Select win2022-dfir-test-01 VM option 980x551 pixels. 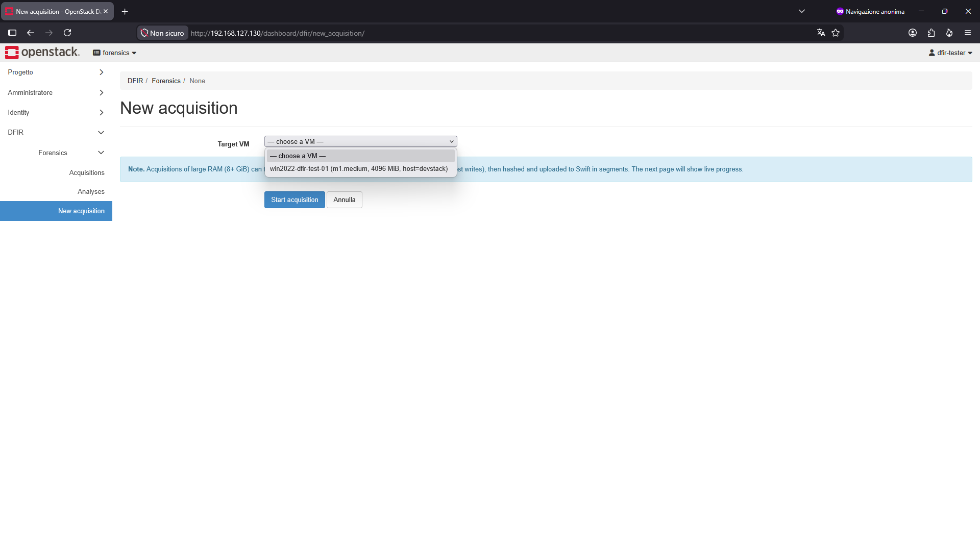pyautogui.click(x=360, y=169)
